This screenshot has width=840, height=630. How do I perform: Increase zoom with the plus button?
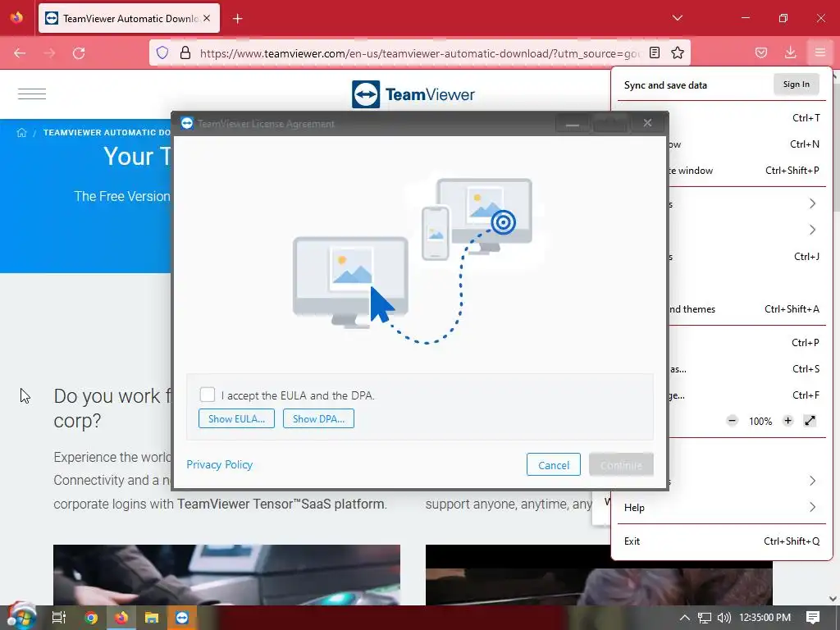pyautogui.click(x=787, y=421)
